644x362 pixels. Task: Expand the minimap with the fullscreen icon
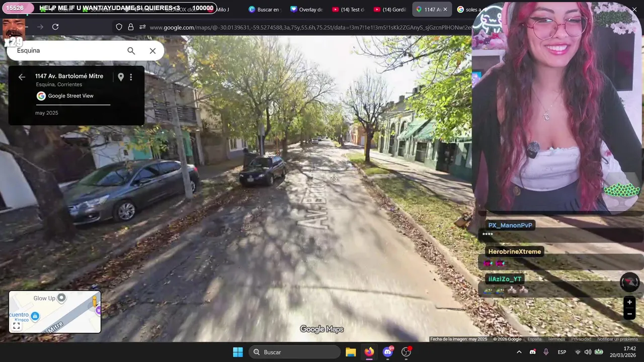(17, 326)
